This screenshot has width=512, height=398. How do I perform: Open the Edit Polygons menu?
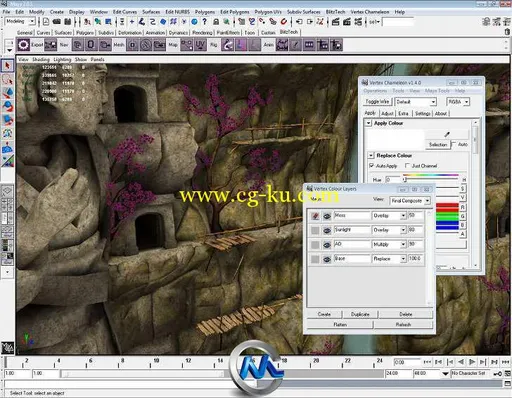click(235, 12)
